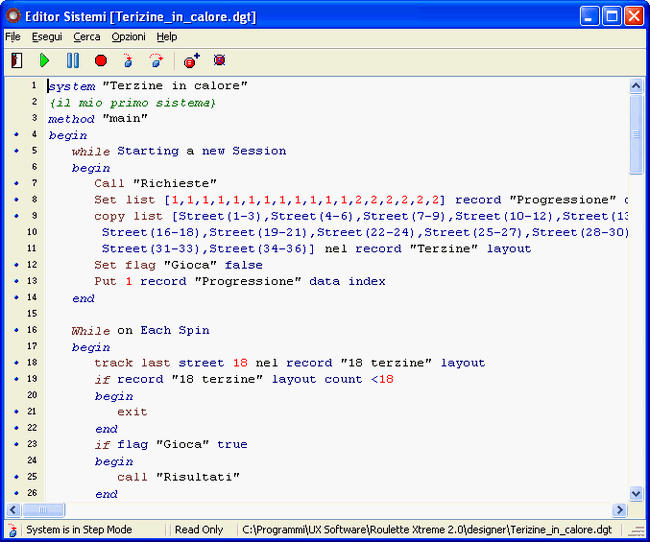This screenshot has height=542, width=650.
Task: Toggle breakpoint dot on line 12
Action: 17,265
